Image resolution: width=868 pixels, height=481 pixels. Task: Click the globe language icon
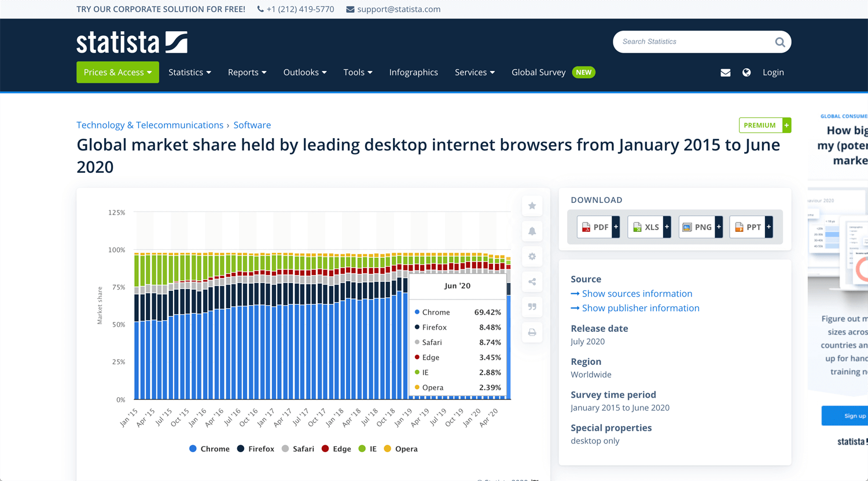pyautogui.click(x=746, y=72)
